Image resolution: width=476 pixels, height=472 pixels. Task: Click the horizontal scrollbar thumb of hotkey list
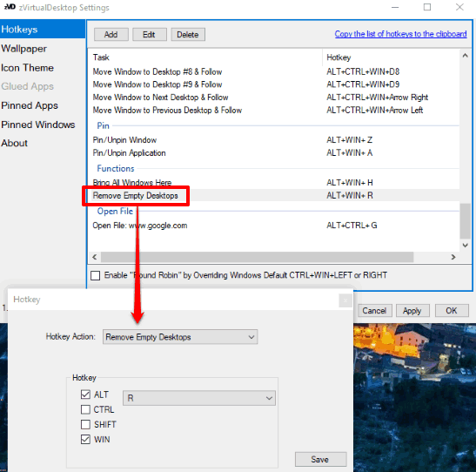coord(257,257)
